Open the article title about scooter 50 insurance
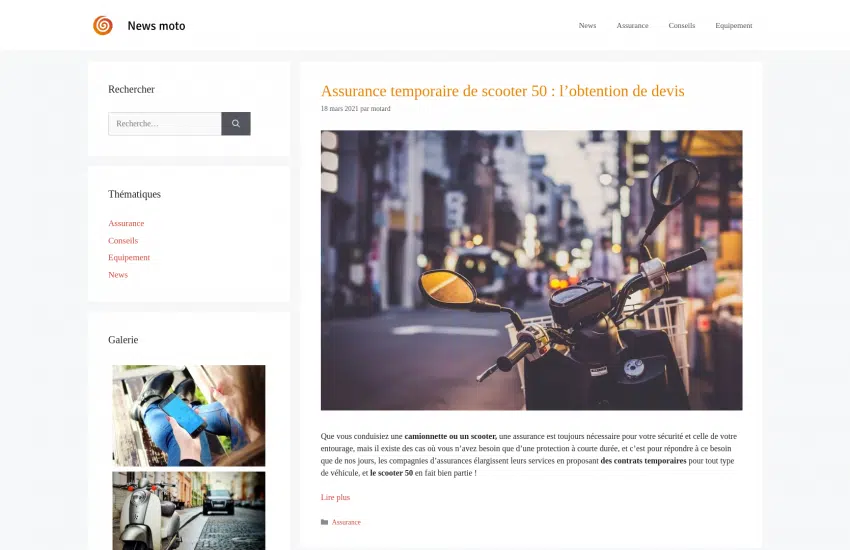Screen dimensions: 850x550 pyautogui.click(x=503, y=90)
